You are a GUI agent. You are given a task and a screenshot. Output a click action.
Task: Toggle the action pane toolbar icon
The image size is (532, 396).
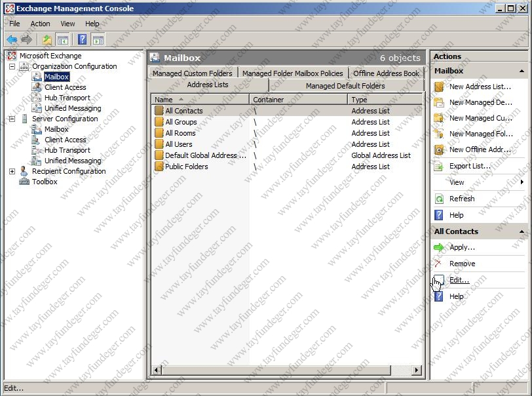[x=98, y=40]
